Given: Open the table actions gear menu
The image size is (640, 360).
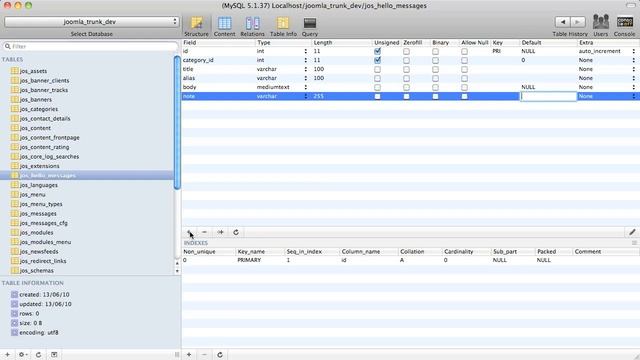Looking at the screenshot, I should click(23, 354).
